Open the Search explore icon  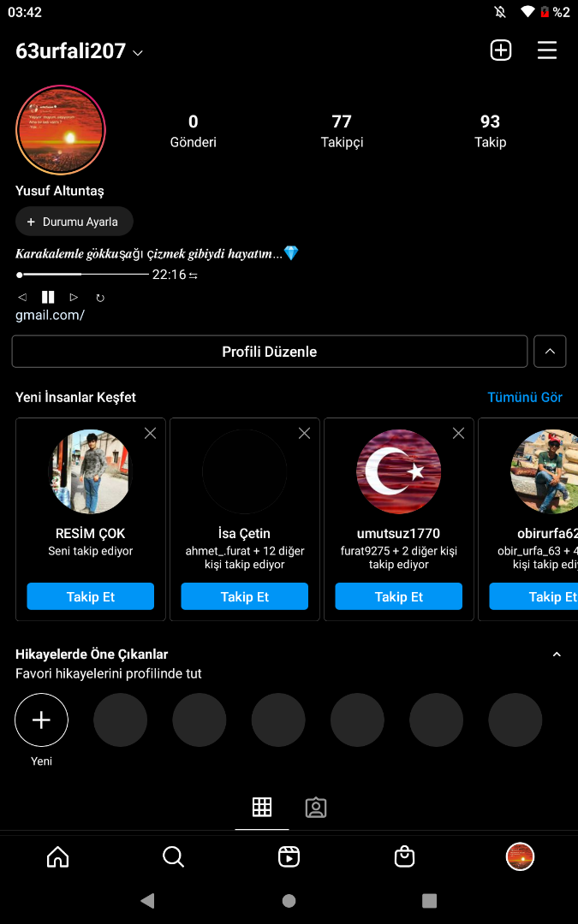tap(173, 856)
